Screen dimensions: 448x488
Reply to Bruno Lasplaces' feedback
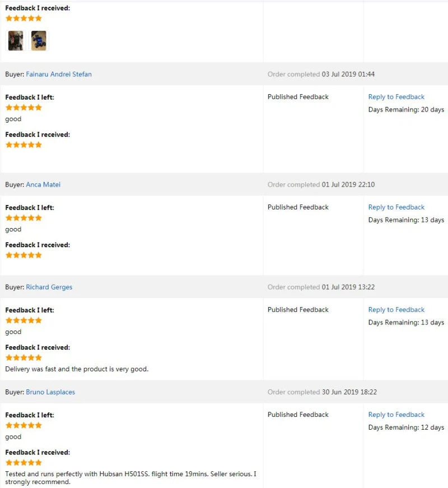[396, 414]
